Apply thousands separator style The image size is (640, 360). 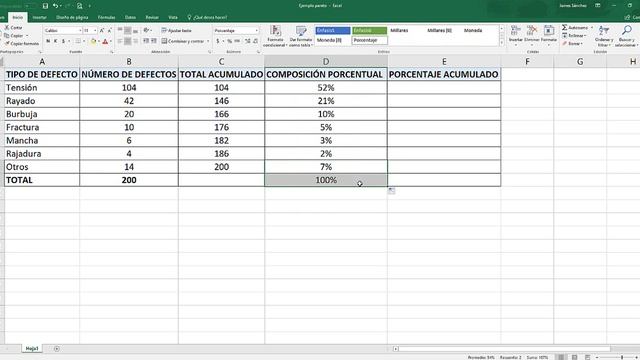point(237,41)
